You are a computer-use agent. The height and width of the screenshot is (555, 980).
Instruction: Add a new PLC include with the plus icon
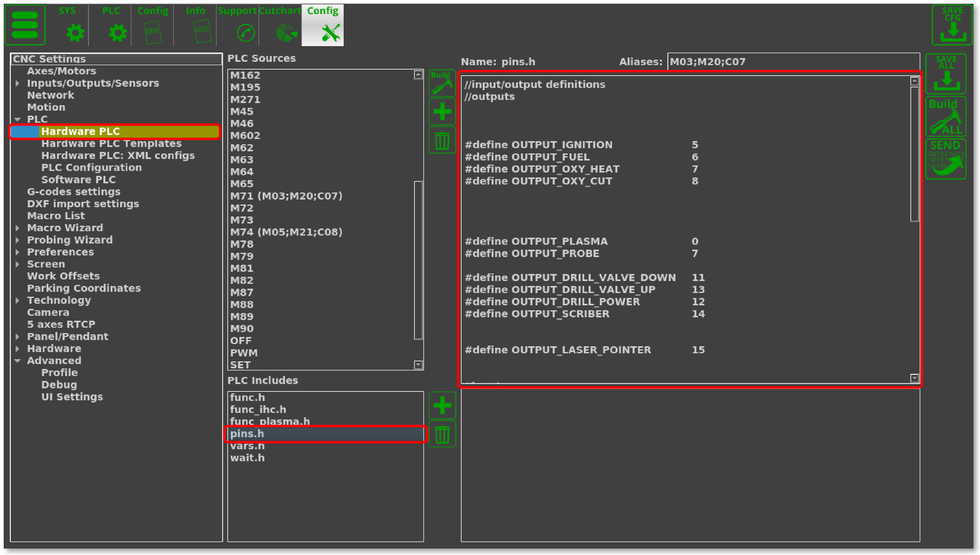(x=442, y=405)
